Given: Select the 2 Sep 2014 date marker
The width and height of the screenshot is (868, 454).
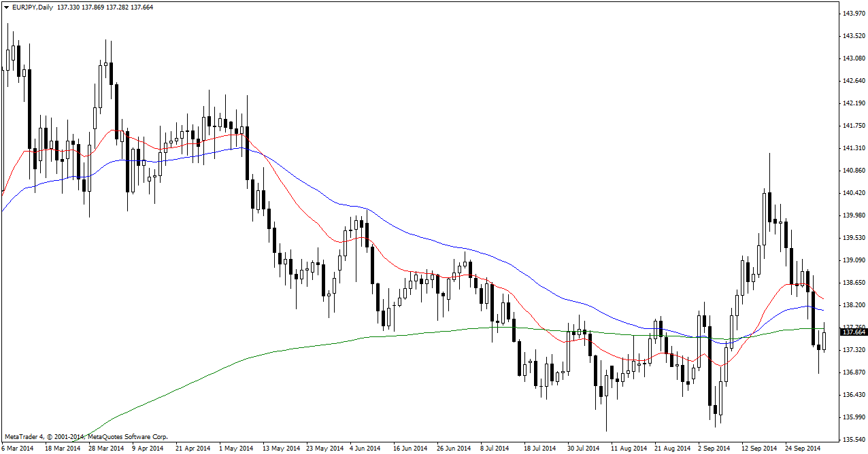Looking at the screenshot, I should 712,449.
